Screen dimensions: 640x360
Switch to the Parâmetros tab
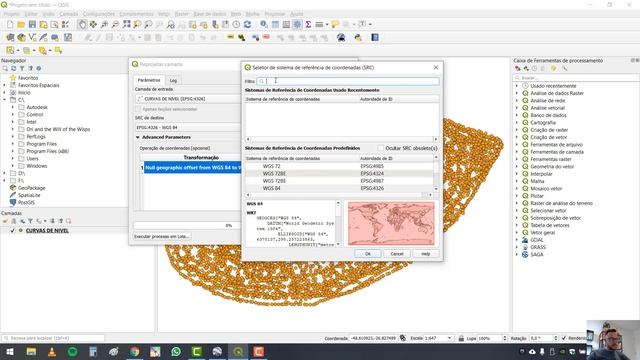click(x=149, y=80)
